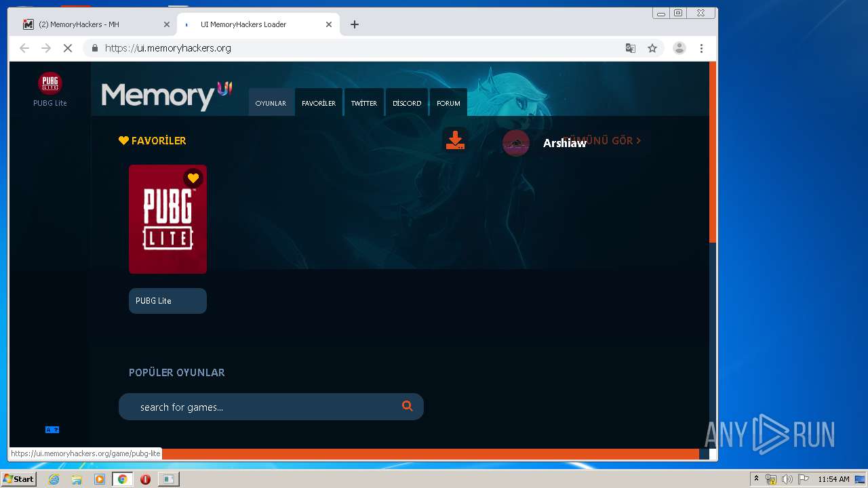Open the Windows Start menu
The image size is (868, 488).
click(19, 479)
